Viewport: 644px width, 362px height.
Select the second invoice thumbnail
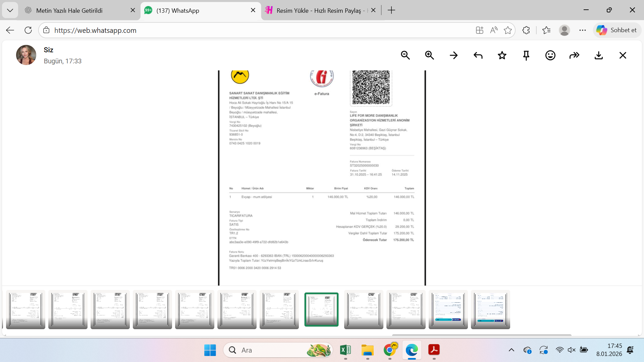click(68, 309)
